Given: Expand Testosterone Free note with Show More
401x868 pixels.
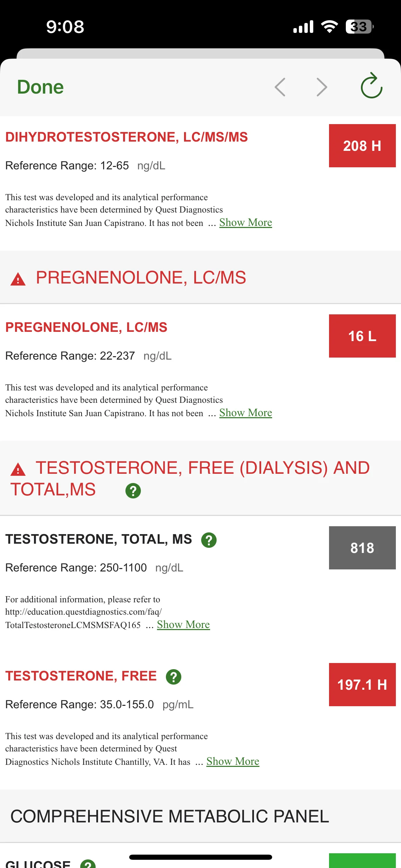Looking at the screenshot, I should point(233,761).
